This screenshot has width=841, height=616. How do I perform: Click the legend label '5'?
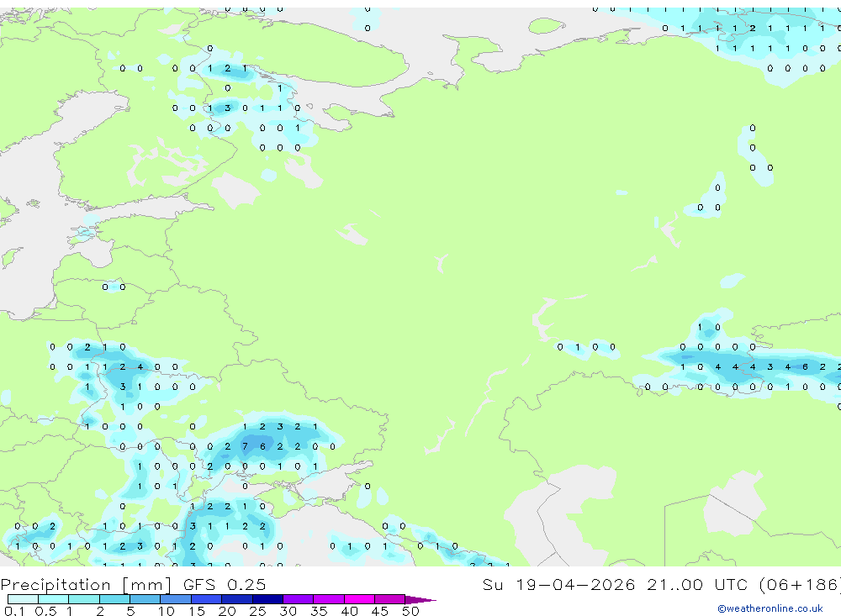pyautogui.click(x=130, y=611)
